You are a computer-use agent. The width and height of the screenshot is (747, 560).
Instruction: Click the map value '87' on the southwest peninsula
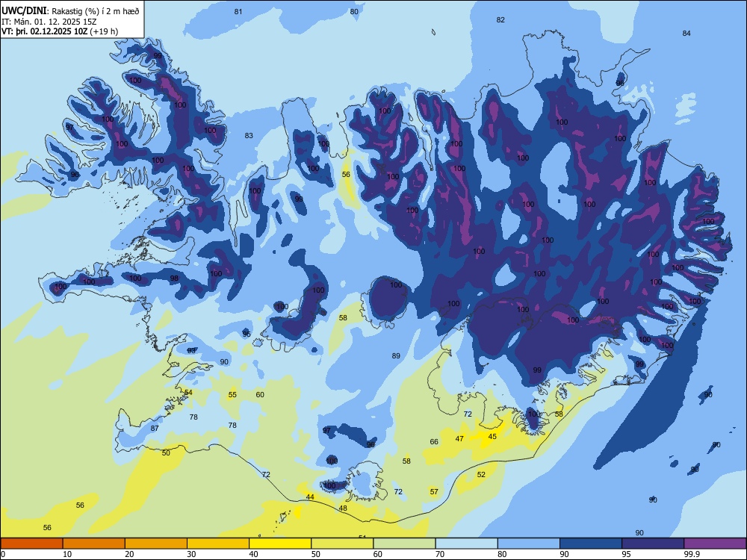tap(155, 428)
